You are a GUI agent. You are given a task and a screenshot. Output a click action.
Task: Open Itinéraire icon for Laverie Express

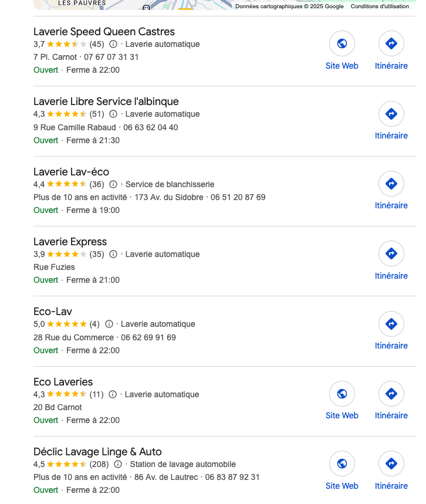click(391, 253)
